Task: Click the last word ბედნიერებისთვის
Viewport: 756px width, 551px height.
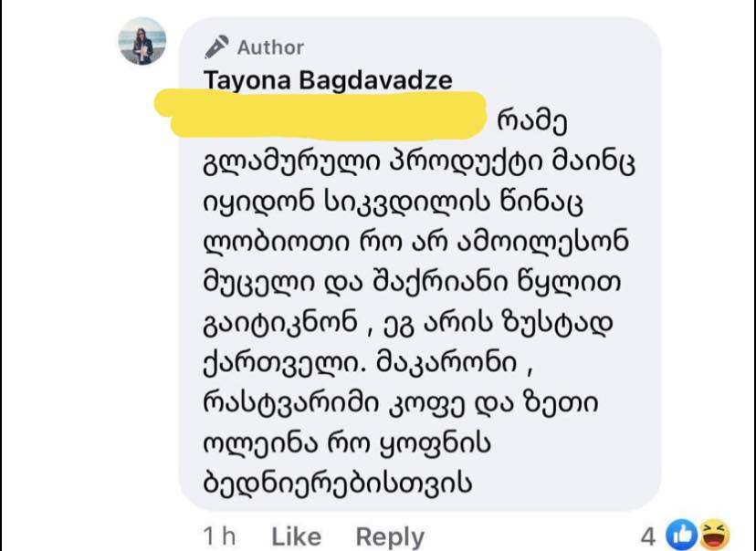Action: click(336, 483)
